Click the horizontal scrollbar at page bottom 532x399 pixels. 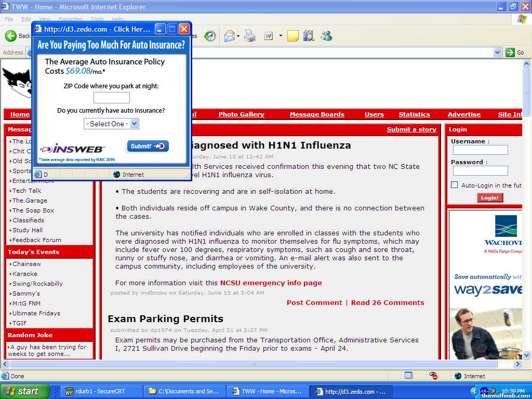254,364
